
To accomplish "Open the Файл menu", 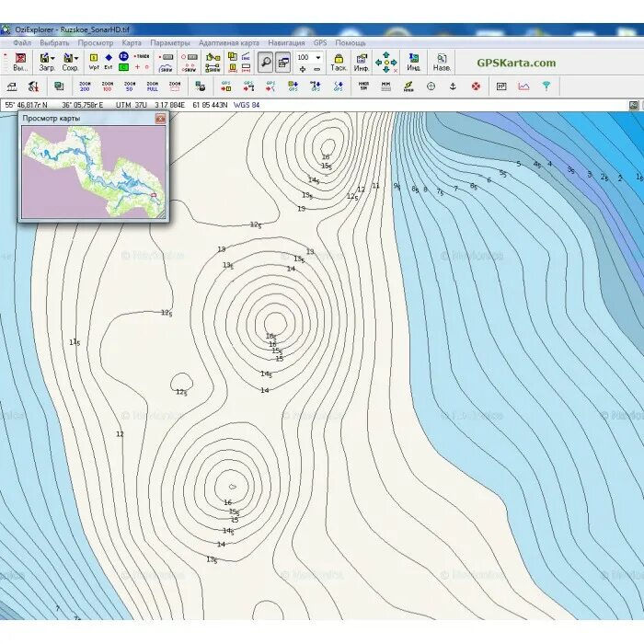I will pos(22,42).
